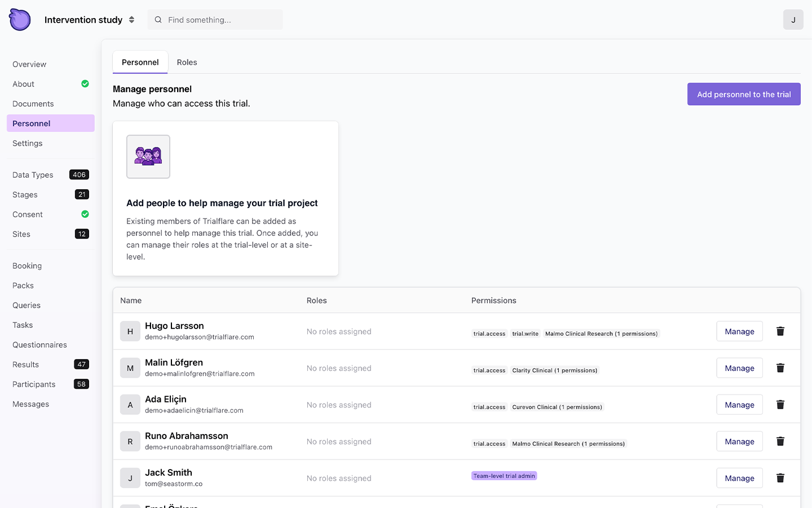Click the Permissions column header

tap(494, 300)
